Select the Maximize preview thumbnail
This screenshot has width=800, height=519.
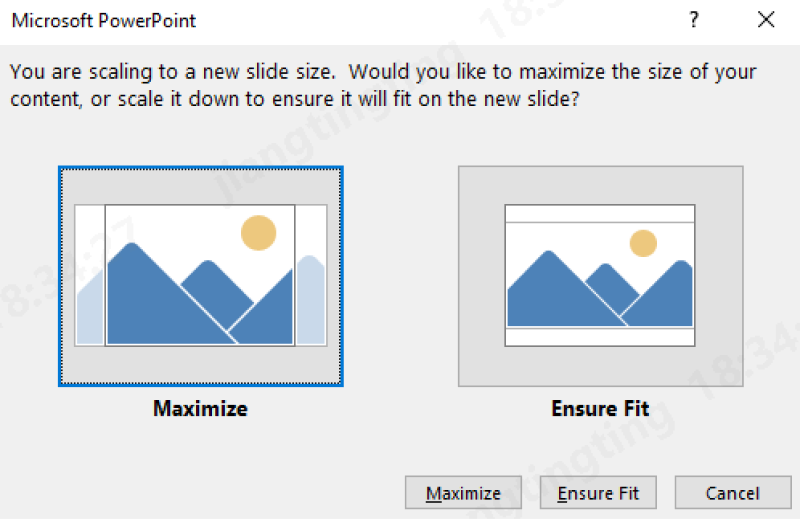click(201, 276)
